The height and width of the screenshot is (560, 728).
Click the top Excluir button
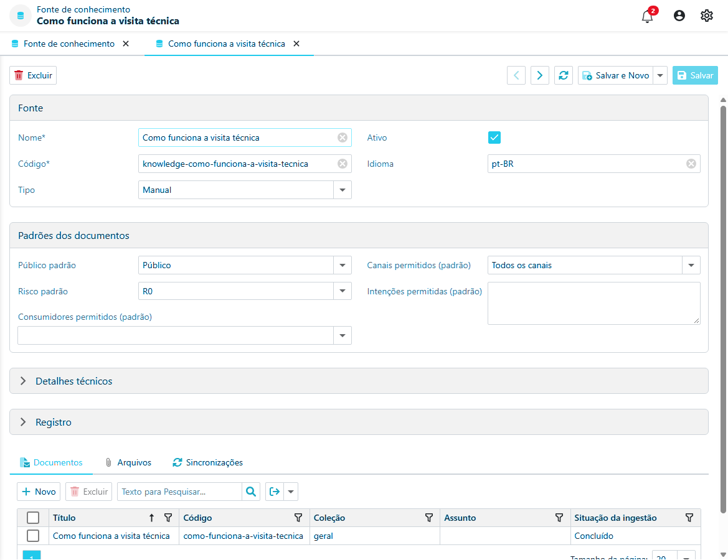[33, 75]
